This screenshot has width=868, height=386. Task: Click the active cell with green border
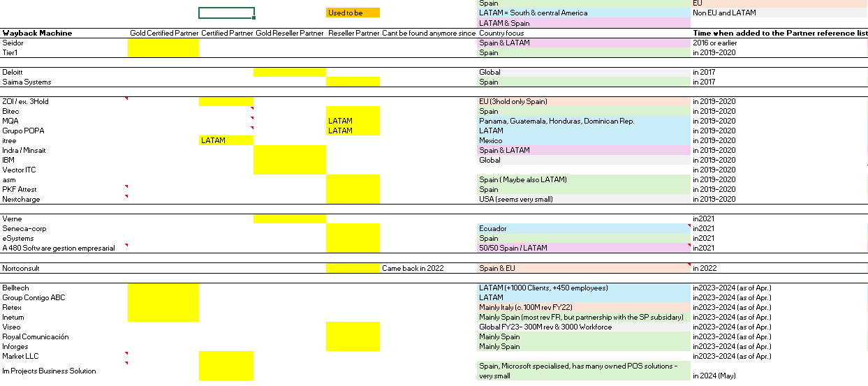[226, 13]
